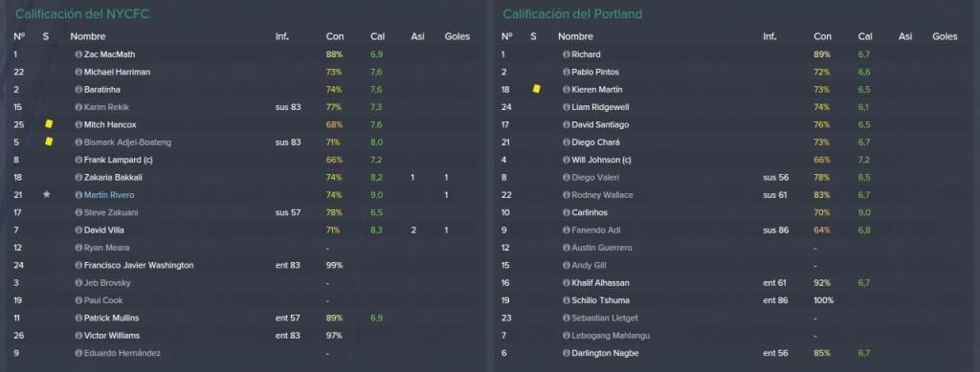Sort NYCFC table by Asi column
The width and height of the screenshot is (980, 372).
(417, 37)
